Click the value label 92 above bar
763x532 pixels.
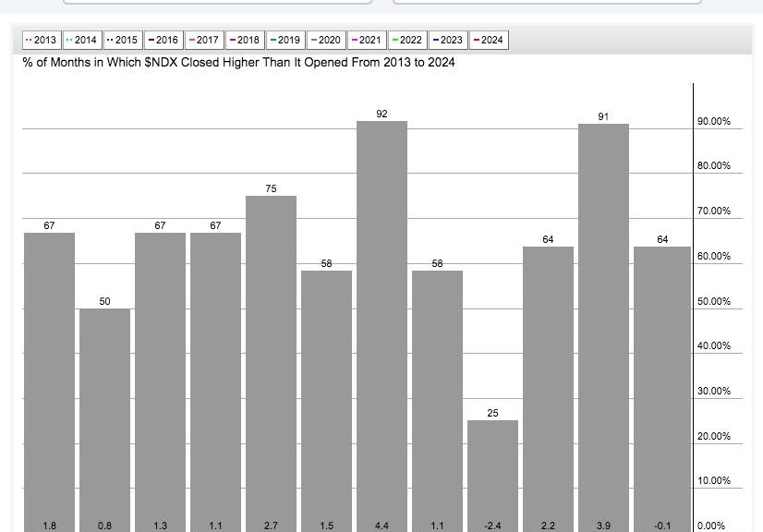click(382, 114)
